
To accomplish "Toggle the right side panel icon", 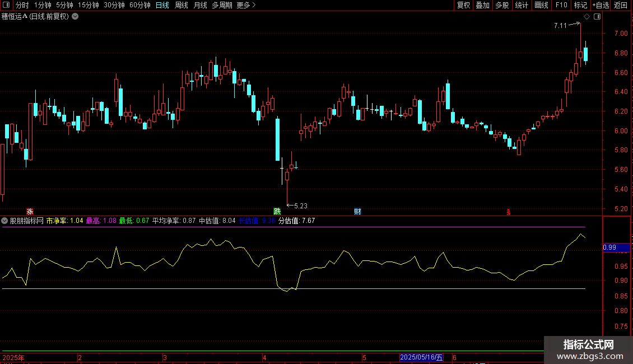I will tap(597, 17).
